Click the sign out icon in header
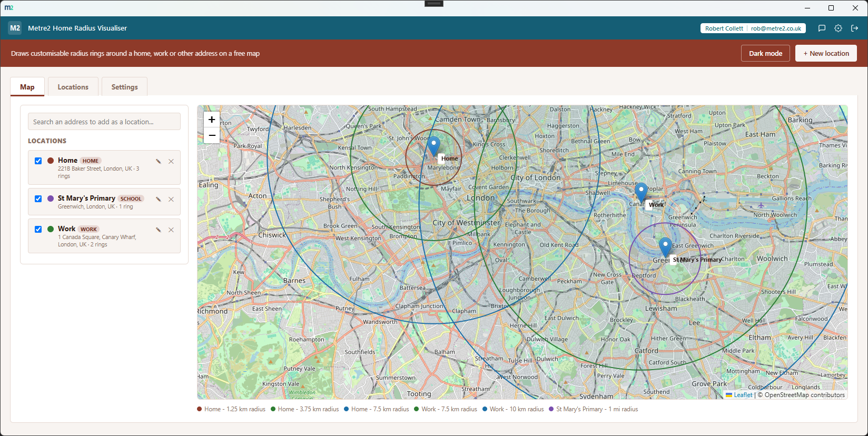This screenshot has height=436, width=868. 855,28
